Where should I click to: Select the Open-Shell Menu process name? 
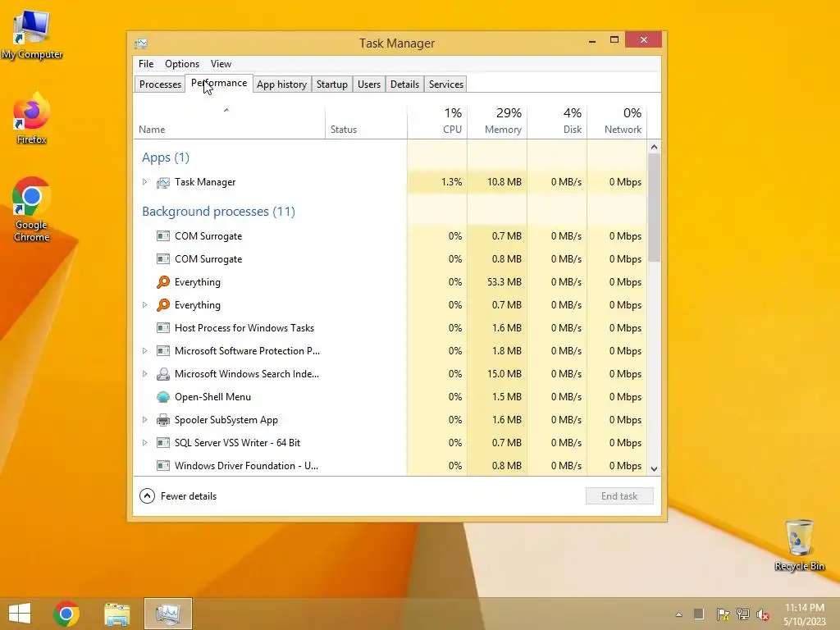(212, 397)
